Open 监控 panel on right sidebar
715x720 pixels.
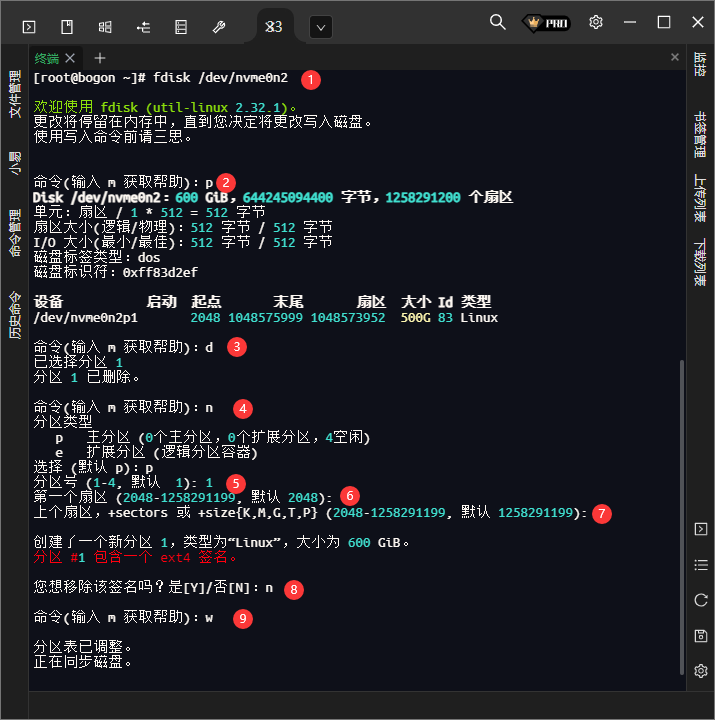[700, 64]
